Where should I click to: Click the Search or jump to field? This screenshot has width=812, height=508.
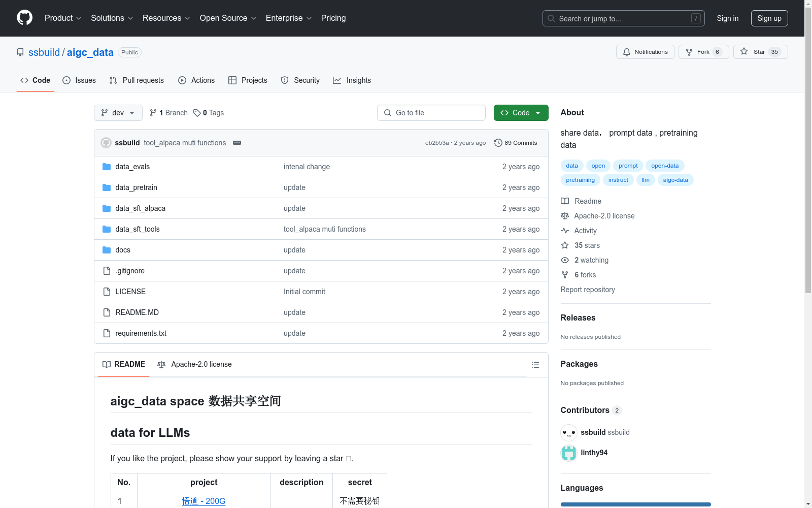click(x=623, y=18)
